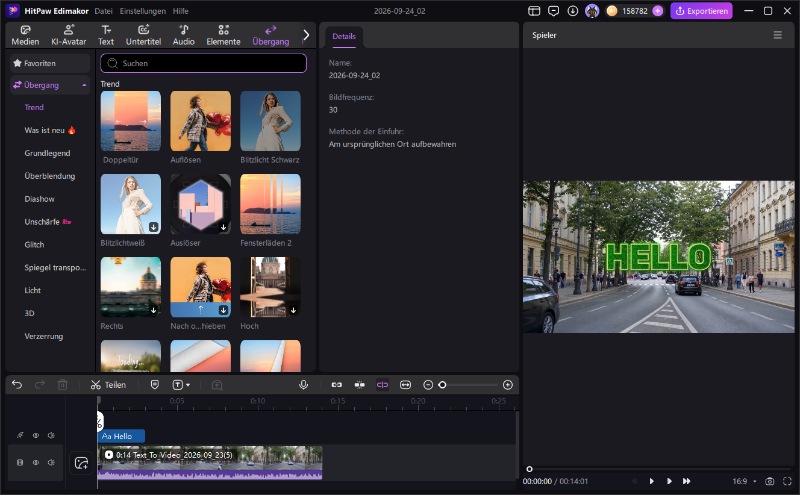The height and width of the screenshot is (495, 800).
Task: Open the Audio panel
Action: coord(184,35)
